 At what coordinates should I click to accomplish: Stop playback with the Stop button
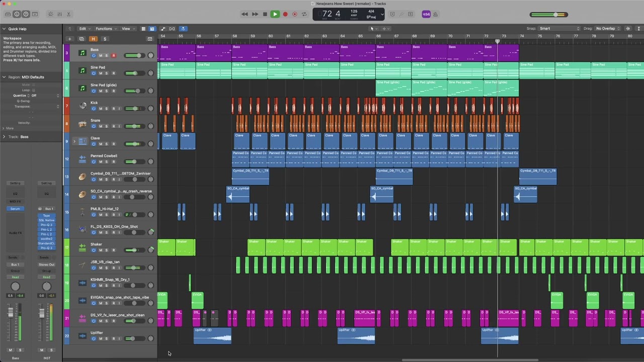click(265, 14)
